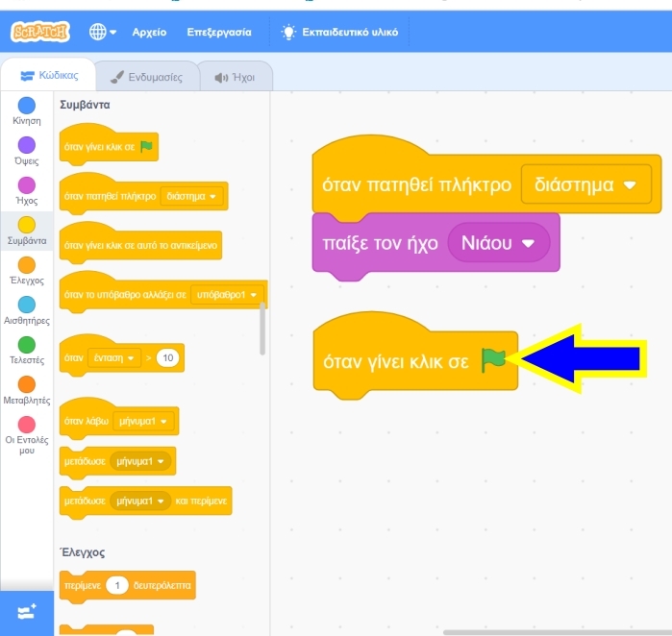Screen dimensions: 672x636
Task: Select the Ήχος (Sound) category circle
Action: (x=27, y=184)
